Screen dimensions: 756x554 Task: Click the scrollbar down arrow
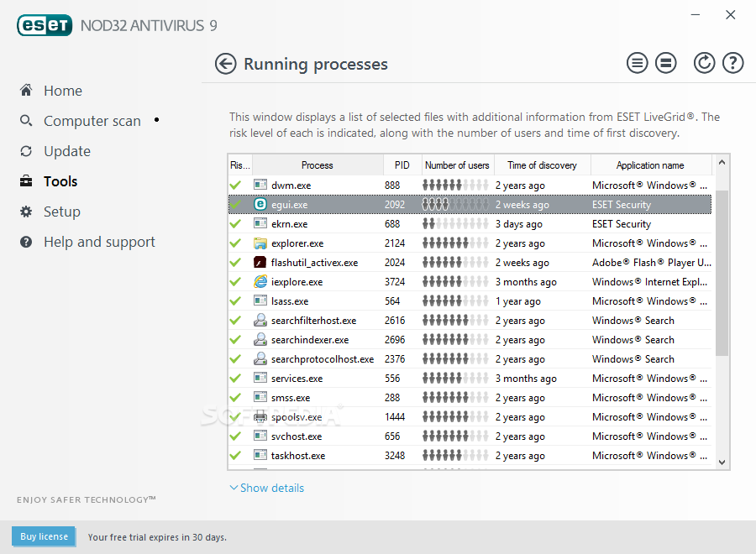point(722,462)
